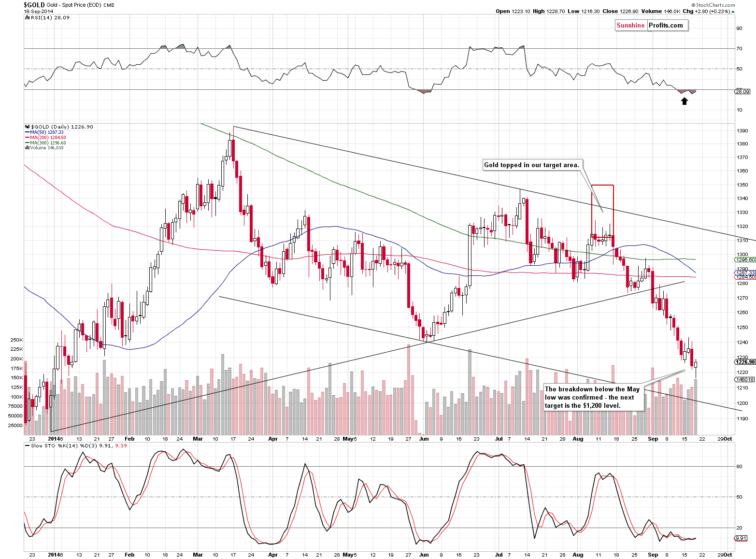Click the red 'Sunshine' logo word
Image resolution: width=756 pixels, height=559 pixels.
(x=630, y=26)
